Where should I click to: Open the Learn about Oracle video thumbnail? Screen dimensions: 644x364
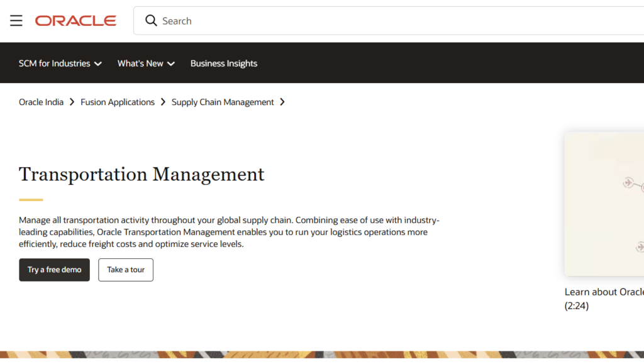click(x=604, y=204)
